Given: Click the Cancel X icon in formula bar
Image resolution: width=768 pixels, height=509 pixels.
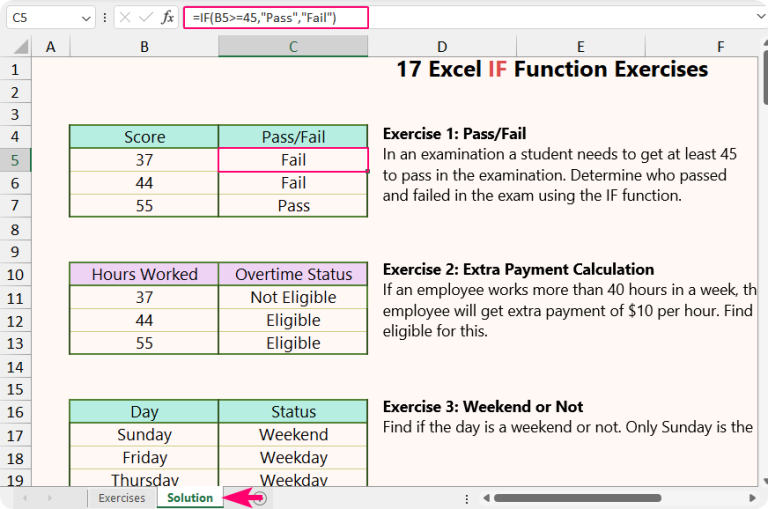Looking at the screenshot, I should click(125, 18).
